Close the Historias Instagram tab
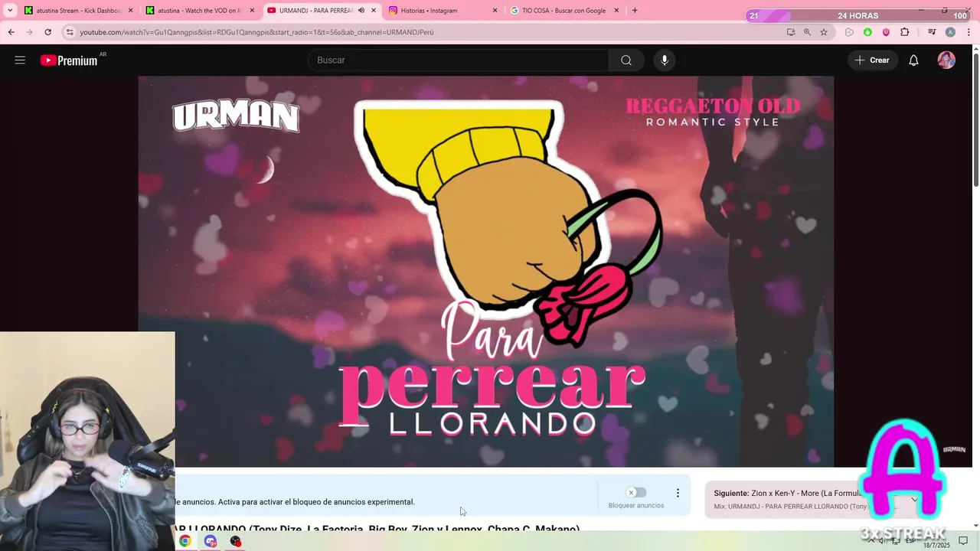 (x=495, y=11)
